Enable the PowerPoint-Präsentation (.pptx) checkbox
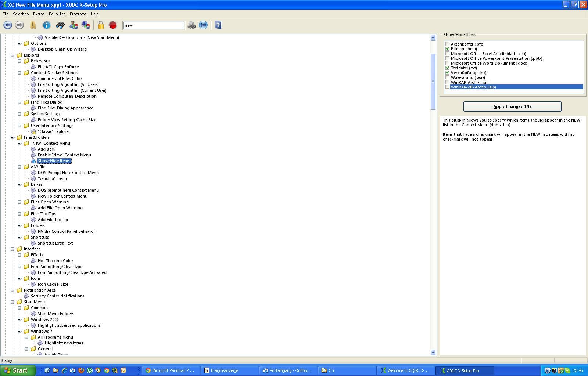 tap(448, 58)
